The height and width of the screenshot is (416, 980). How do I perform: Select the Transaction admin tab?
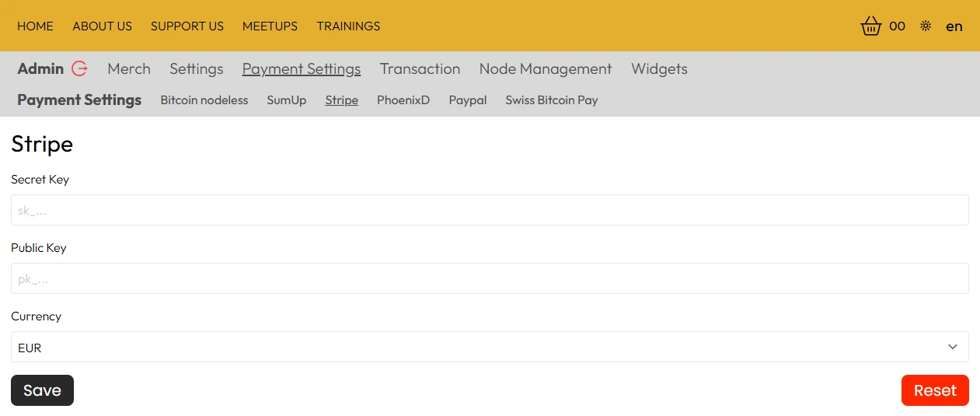pos(420,69)
